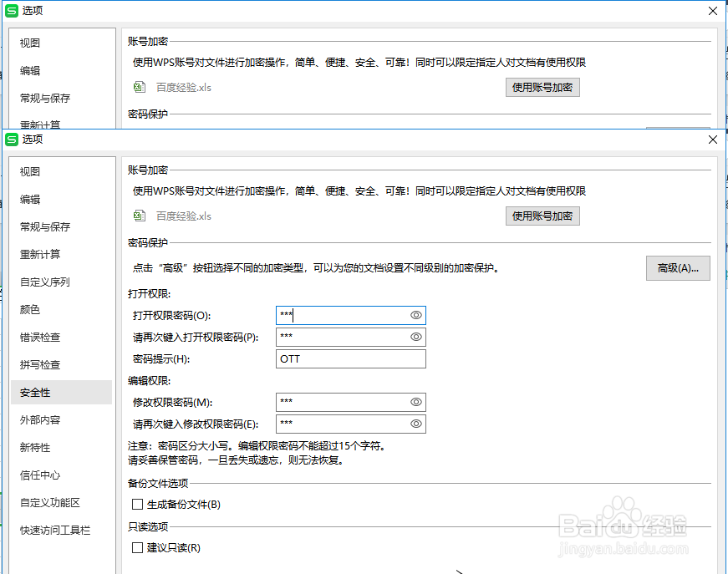
Task: Click into the 密码提示(H) input field
Action: (x=351, y=358)
